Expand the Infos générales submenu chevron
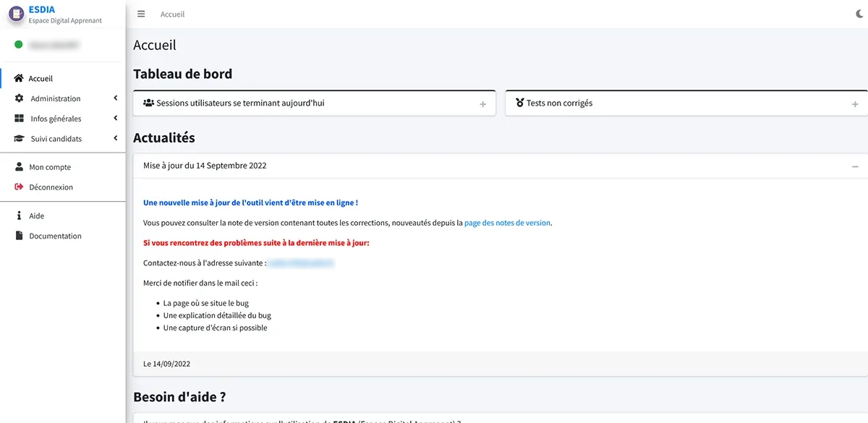The height and width of the screenshot is (423, 868). point(116,119)
